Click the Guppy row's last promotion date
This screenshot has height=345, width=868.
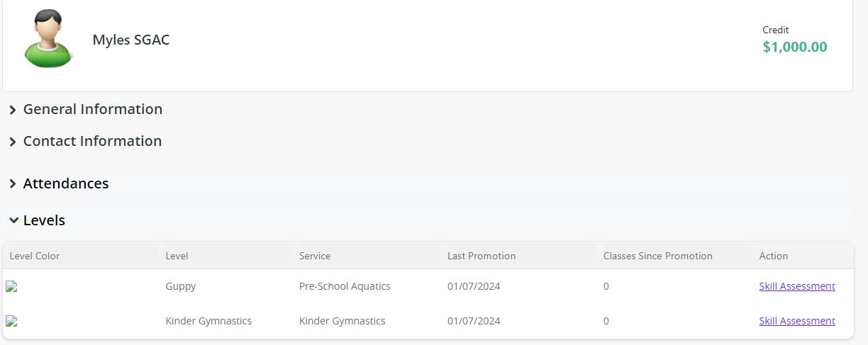tap(474, 286)
